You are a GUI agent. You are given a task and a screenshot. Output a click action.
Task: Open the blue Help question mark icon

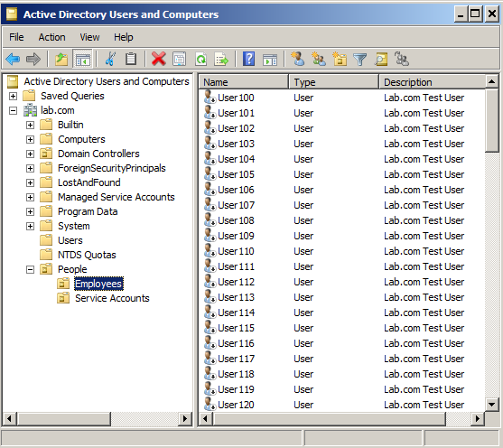248,59
